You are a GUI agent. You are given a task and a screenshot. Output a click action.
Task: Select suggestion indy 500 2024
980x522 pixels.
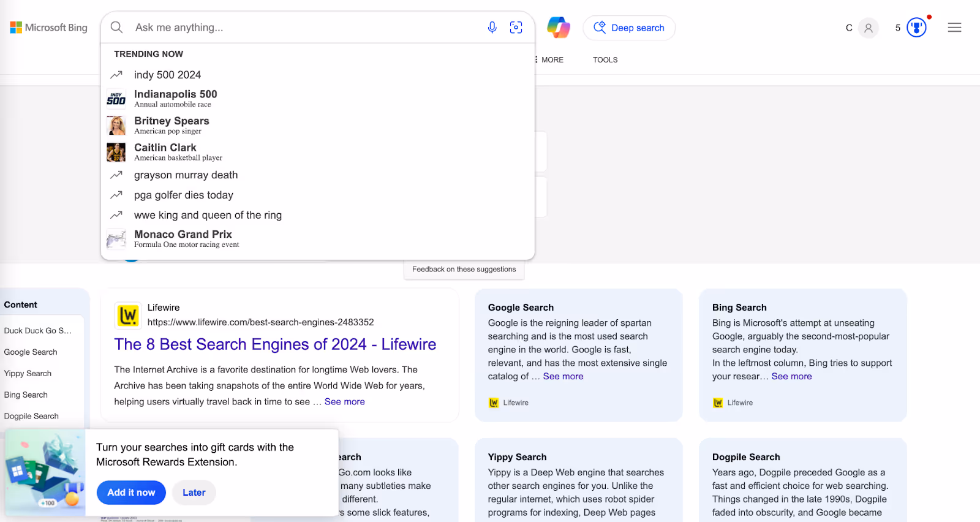(317, 75)
